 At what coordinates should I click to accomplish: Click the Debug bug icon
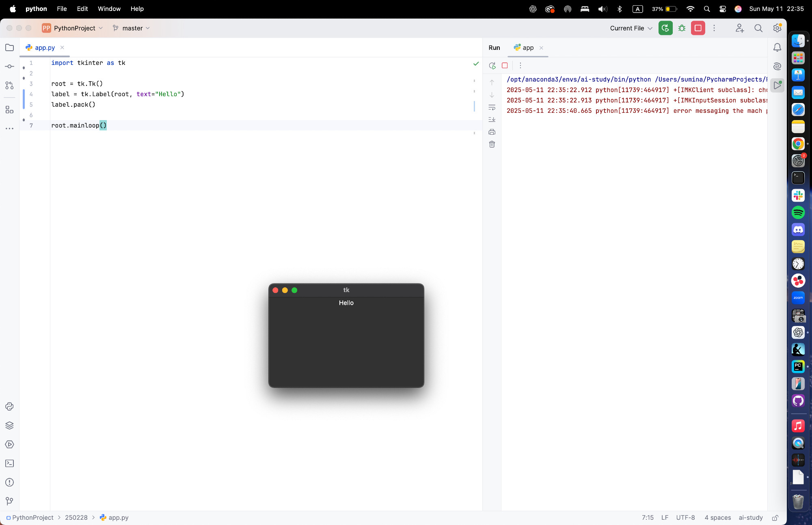[x=682, y=28]
